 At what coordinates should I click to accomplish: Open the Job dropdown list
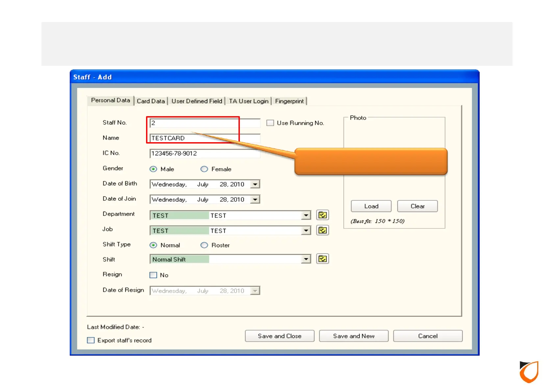(x=306, y=231)
